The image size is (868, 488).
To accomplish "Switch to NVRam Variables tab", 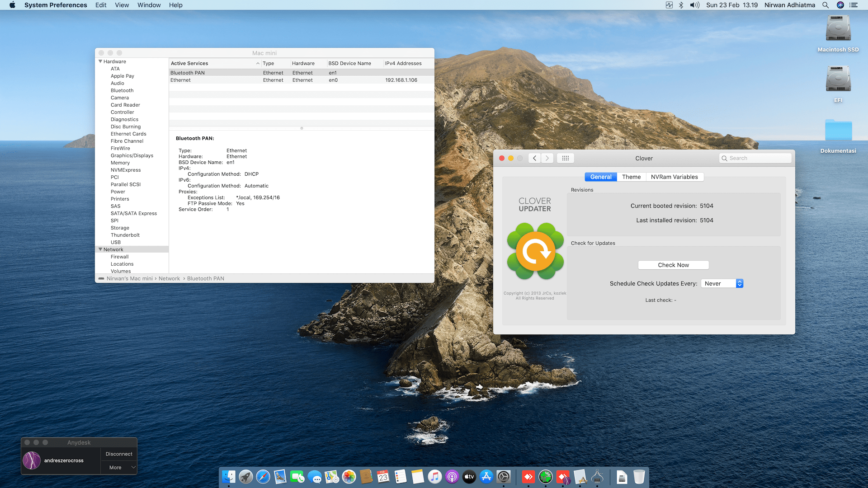I will click(675, 177).
